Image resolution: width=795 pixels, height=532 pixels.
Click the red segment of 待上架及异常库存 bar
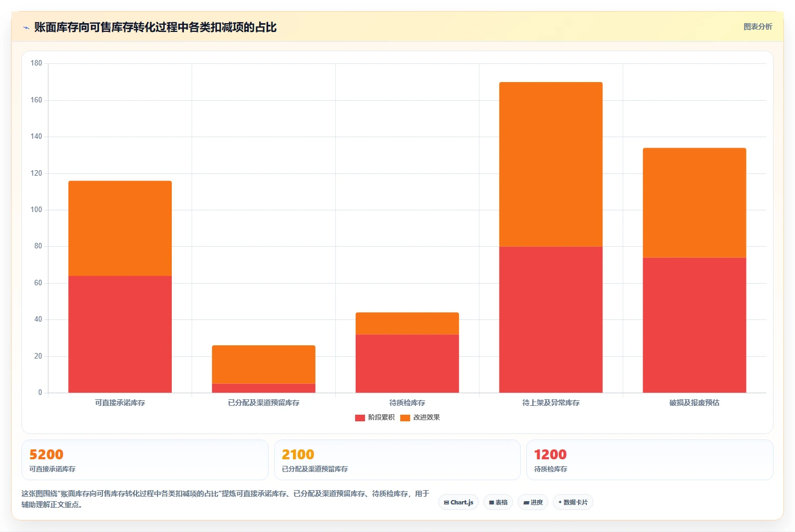point(551,319)
